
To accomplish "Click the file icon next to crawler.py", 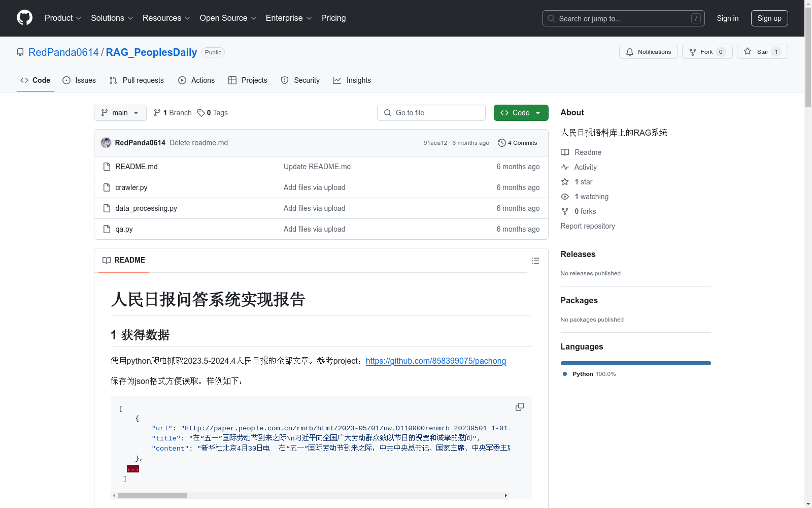I will [x=107, y=187].
